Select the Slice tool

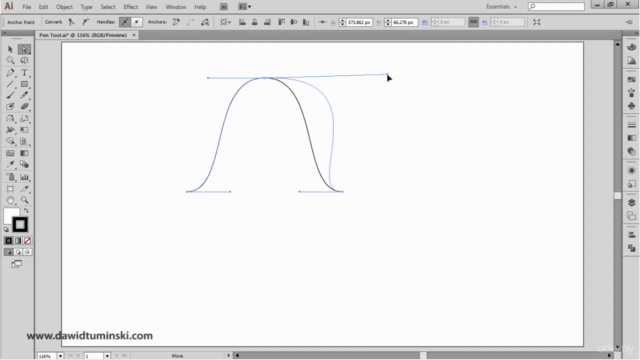click(24, 189)
